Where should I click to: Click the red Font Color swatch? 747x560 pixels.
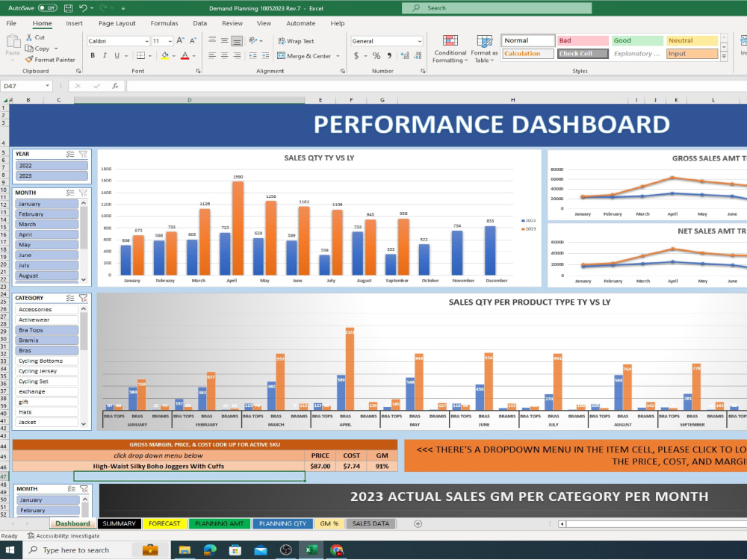(x=184, y=55)
